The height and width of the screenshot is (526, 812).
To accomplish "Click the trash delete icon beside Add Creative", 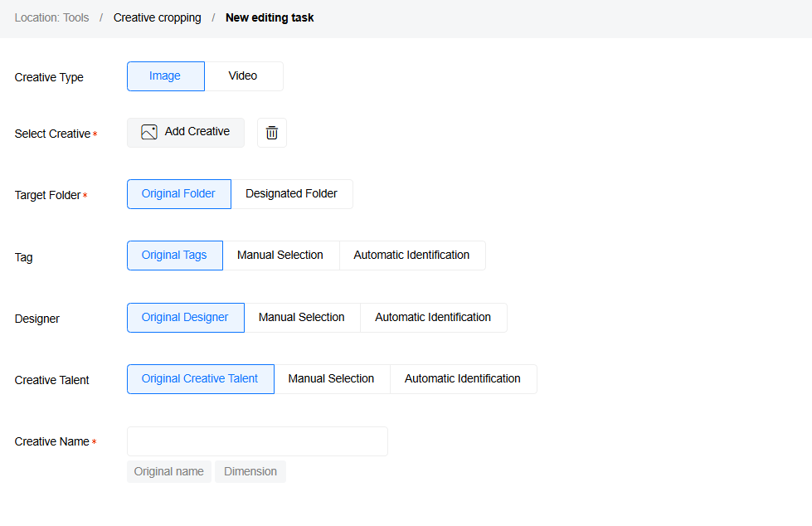I will point(272,133).
